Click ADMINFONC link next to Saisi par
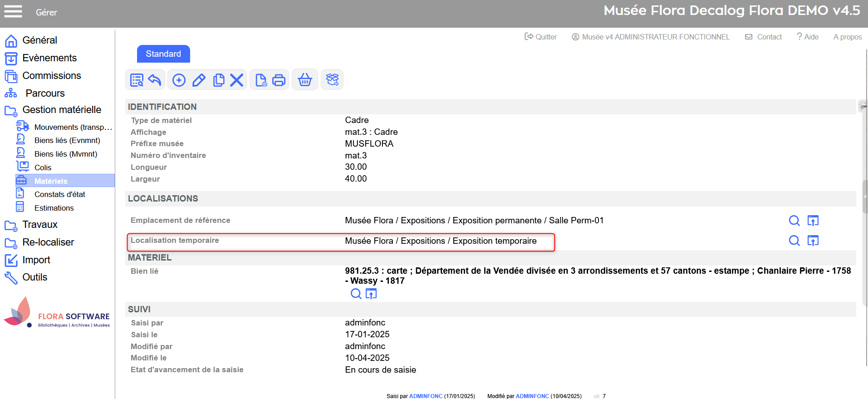The width and height of the screenshot is (868, 399). 425,396
